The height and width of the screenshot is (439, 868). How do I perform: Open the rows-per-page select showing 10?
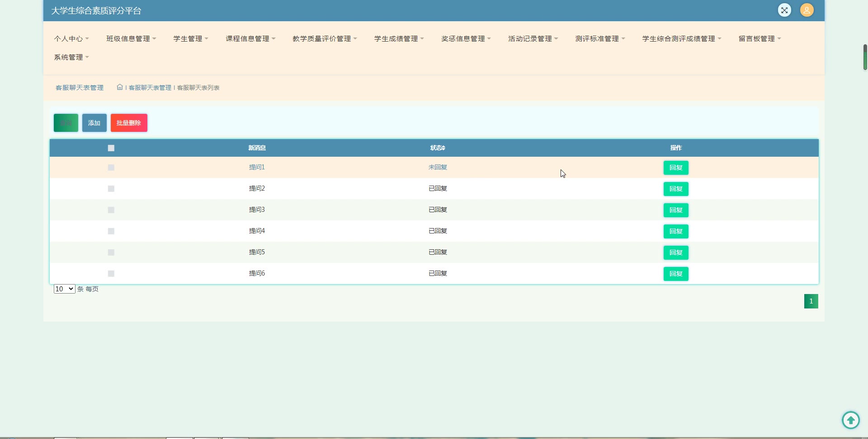[64, 289]
